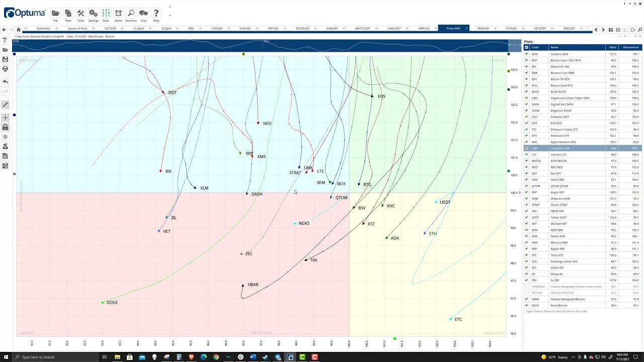Open Windows Start button
Viewport: 644px width, 362px height.
point(6,357)
